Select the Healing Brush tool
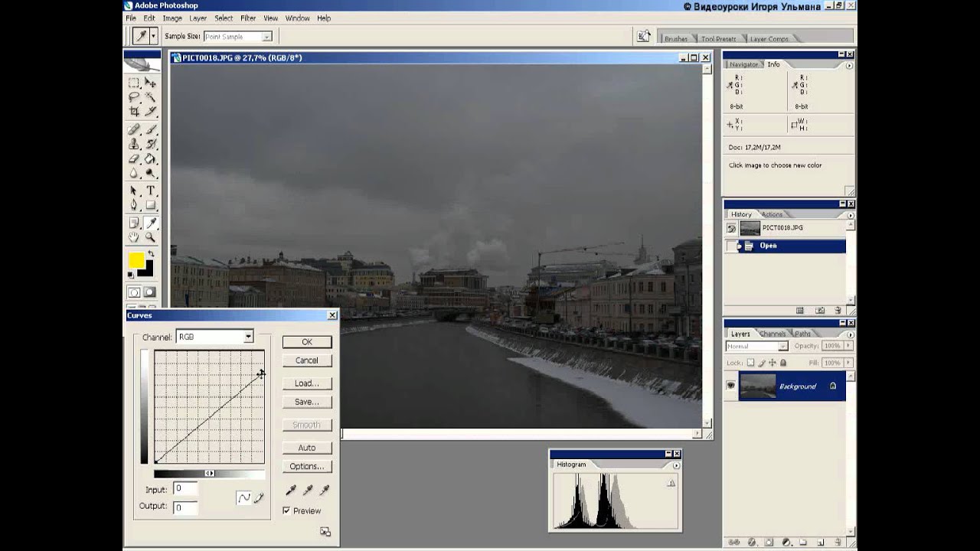980x551 pixels. 134,129
